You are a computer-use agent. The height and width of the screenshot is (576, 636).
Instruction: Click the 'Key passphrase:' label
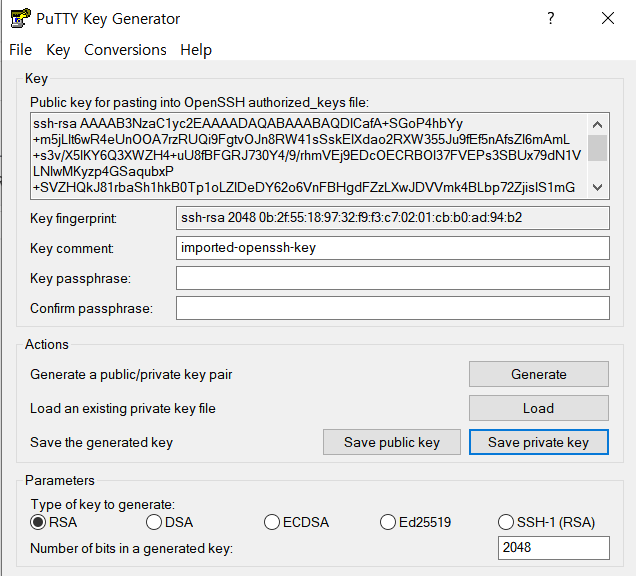(x=80, y=278)
